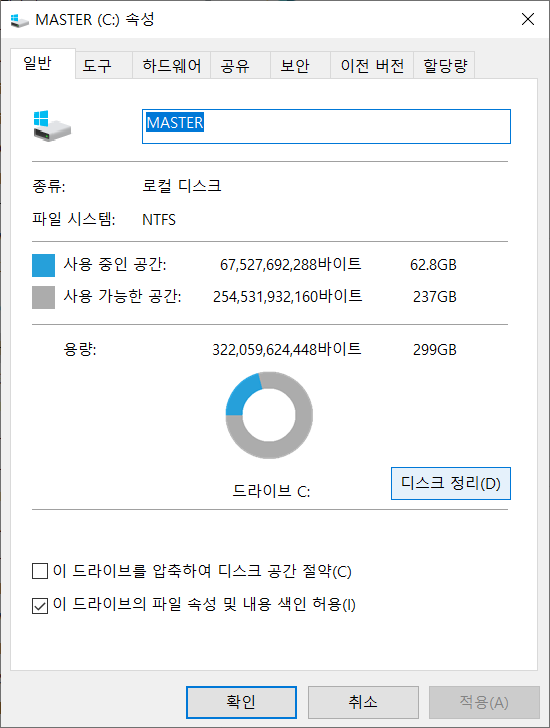Click the MASTER drive name input field

(x=326, y=126)
